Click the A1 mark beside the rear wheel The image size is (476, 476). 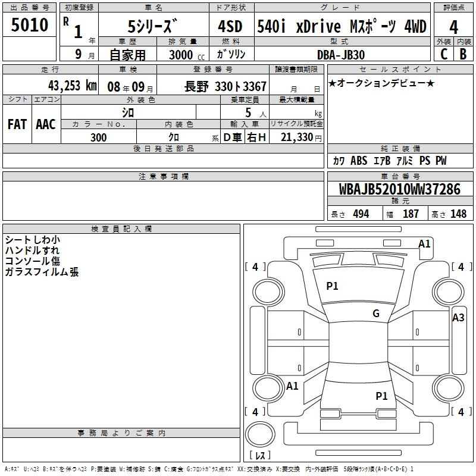[292, 386]
